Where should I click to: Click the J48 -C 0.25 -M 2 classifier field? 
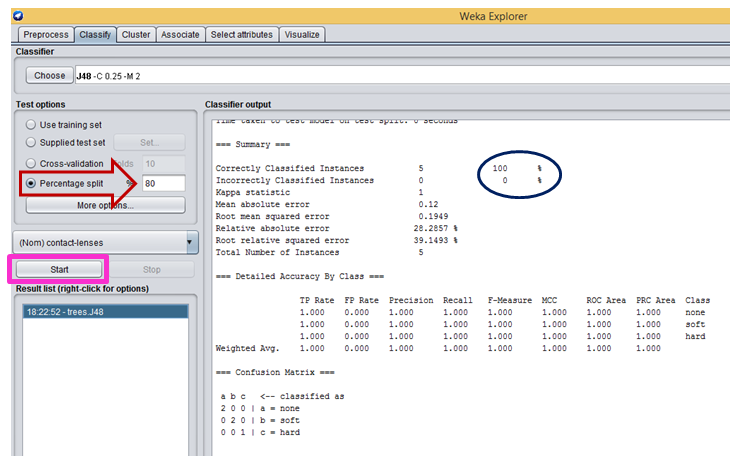[x=402, y=76]
